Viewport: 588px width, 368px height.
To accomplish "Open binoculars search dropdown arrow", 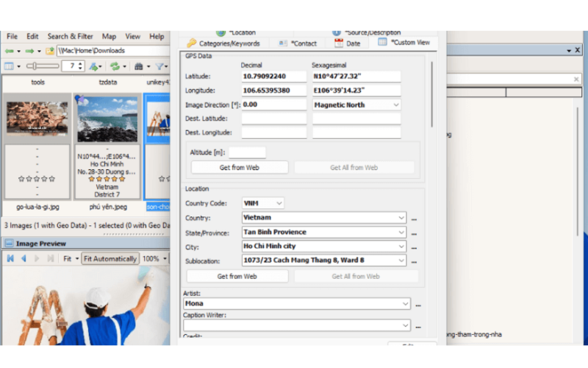I will pos(148,67).
